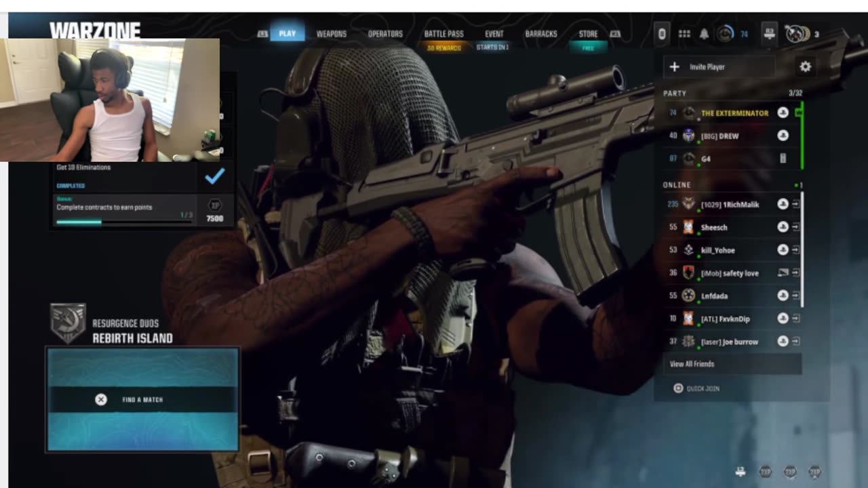
Task: Click Quick Join button
Action: tap(696, 388)
